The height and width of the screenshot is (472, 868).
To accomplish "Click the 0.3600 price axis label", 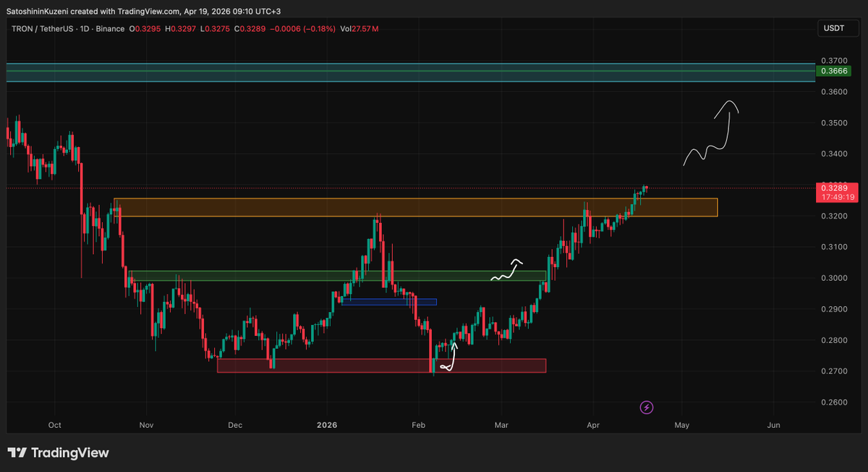I will [x=834, y=92].
